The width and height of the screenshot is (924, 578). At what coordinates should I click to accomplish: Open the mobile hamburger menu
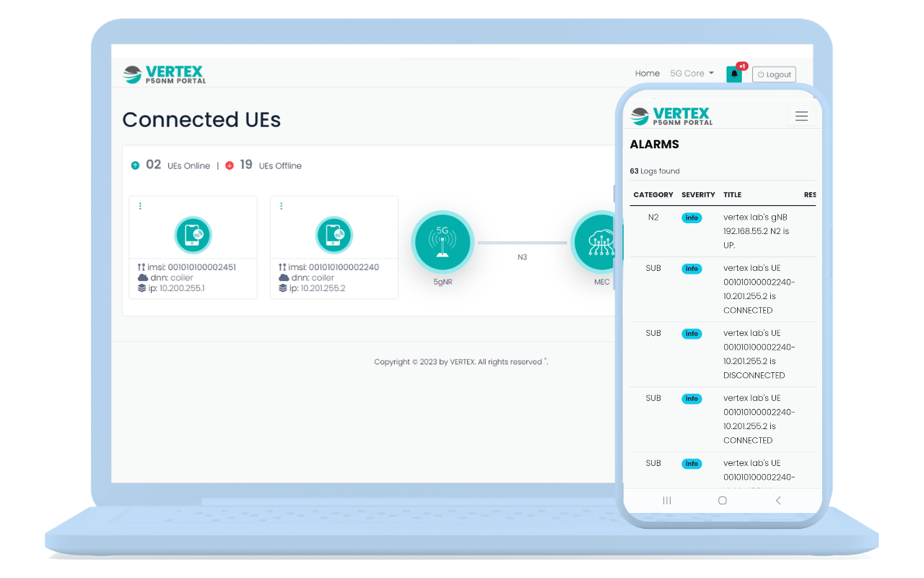(x=801, y=116)
